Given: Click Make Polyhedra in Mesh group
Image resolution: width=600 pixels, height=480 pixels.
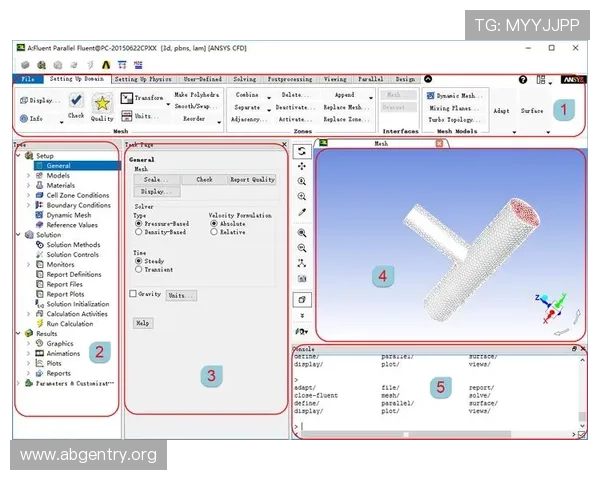Looking at the screenshot, I should 197,95.
